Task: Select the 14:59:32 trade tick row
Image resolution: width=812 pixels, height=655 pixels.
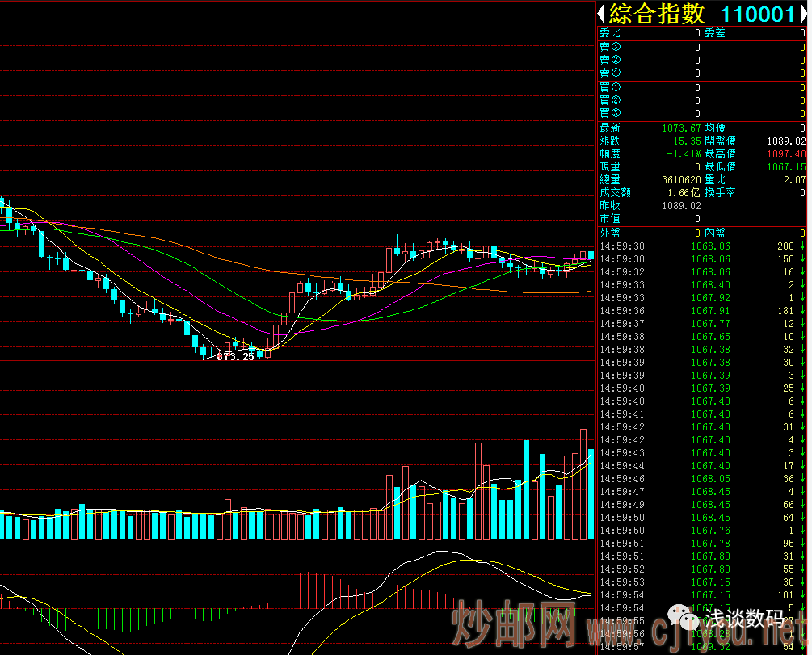Action: pyautogui.click(x=702, y=272)
